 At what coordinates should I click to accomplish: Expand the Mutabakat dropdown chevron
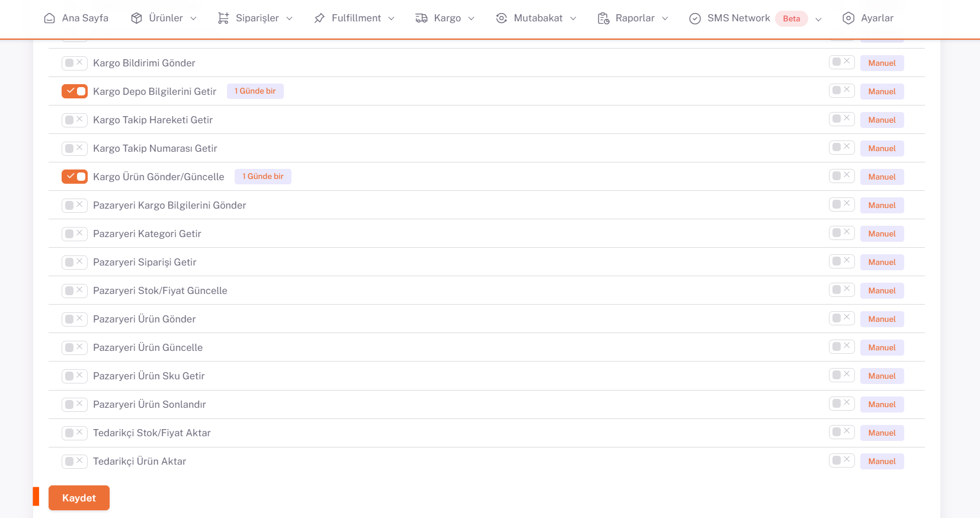click(573, 18)
